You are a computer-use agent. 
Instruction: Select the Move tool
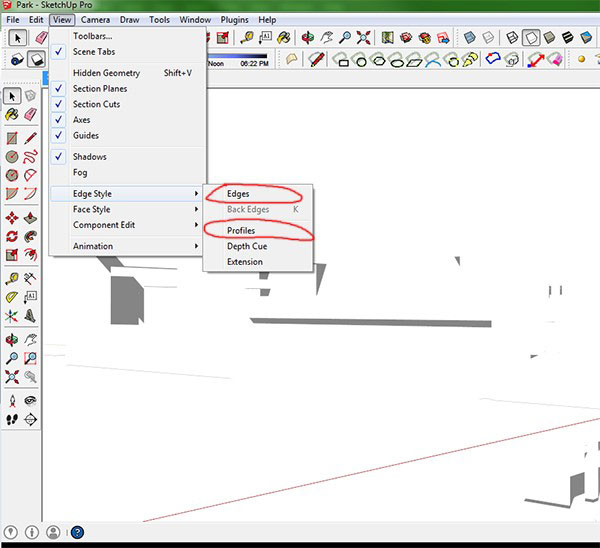(x=12, y=217)
